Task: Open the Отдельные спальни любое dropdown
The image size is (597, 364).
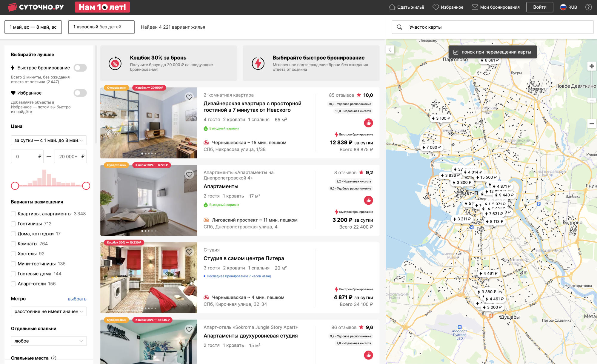Action: (49, 341)
